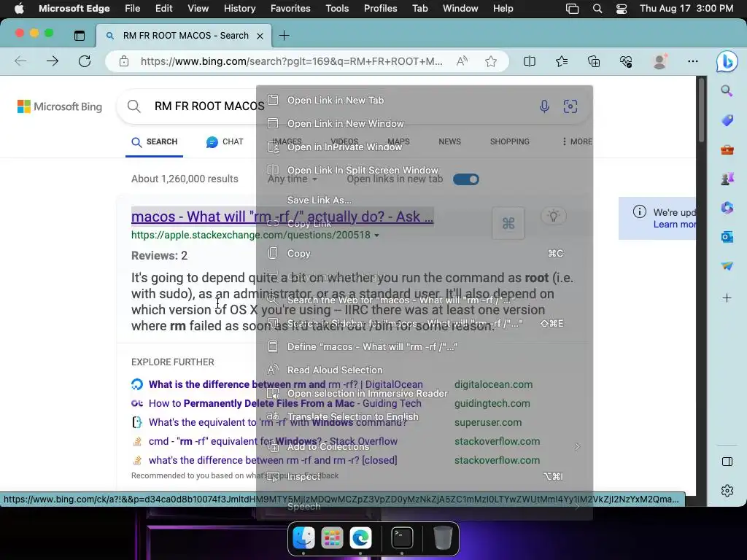The width and height of the screenshot is (747, 560).
Task: Open the Tools briefcase sidebar icon
Action: [727, 150]
